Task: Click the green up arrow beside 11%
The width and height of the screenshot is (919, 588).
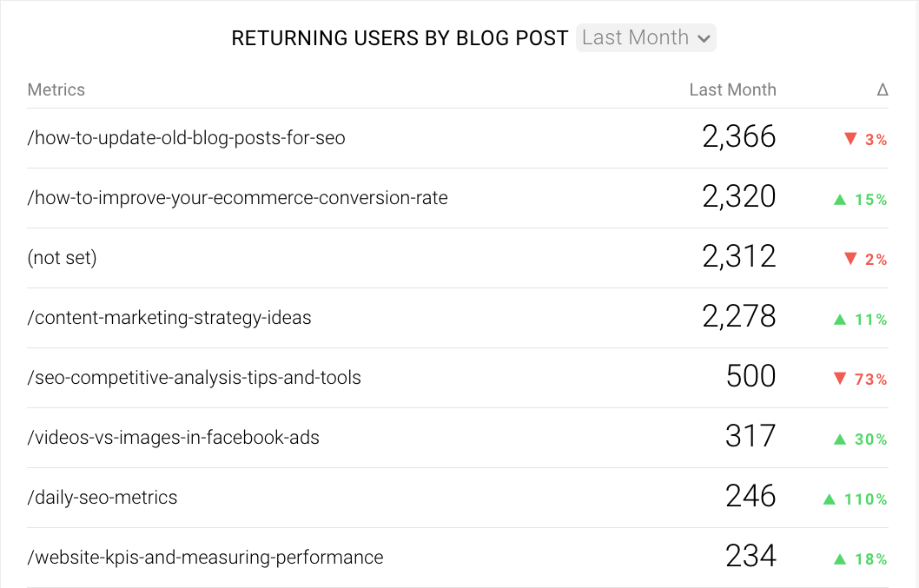Action: (x=840, y=320)
